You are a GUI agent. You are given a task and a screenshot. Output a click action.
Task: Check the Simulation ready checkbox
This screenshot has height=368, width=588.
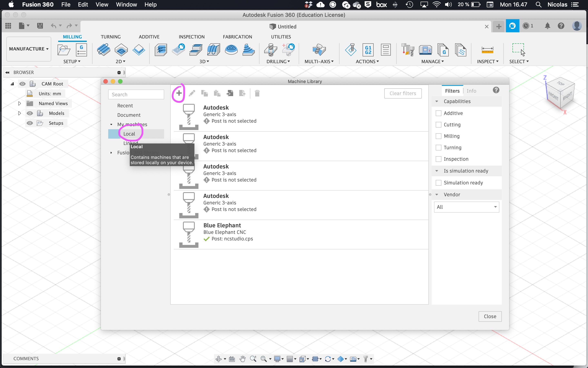coord(438,183)
